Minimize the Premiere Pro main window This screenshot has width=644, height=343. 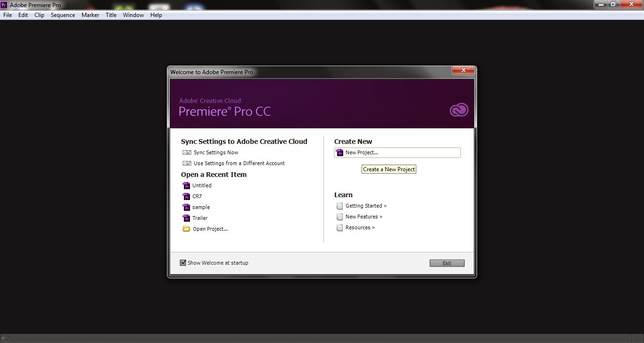600,4
